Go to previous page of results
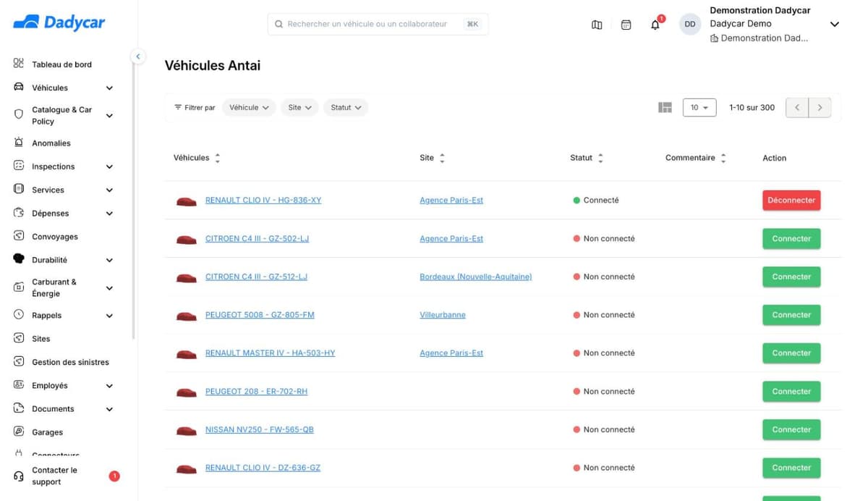Screen dimensions: 868x501 tap(797, 107)
